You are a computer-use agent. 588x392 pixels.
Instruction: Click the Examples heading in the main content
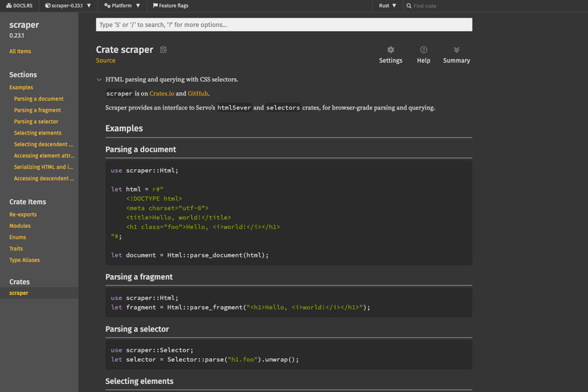(124, 128)
